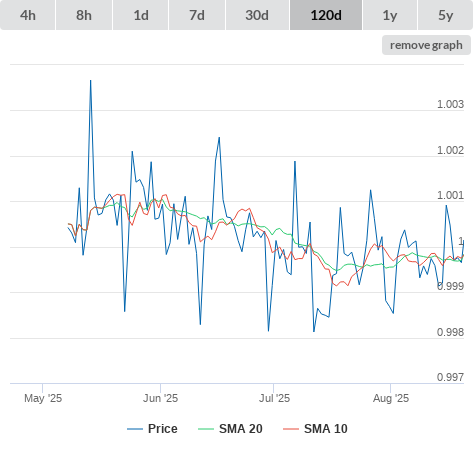
Task: Open the 1d time range view
Action: (141, 15)
